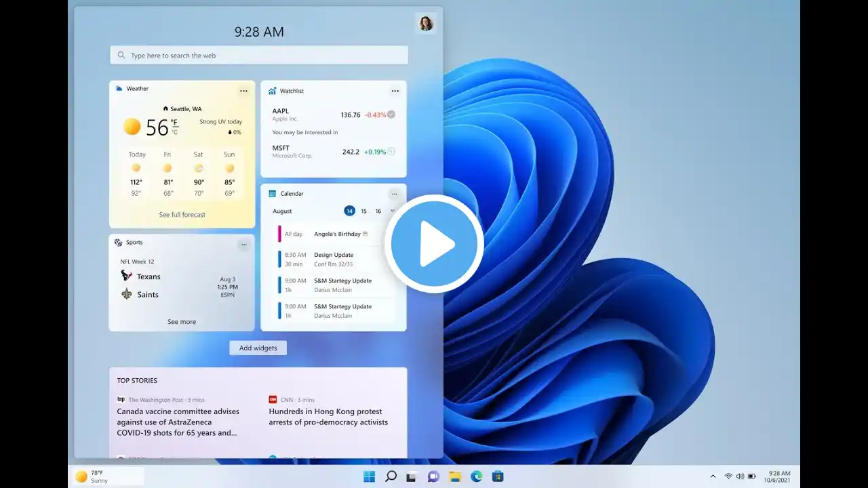The image size is (868, 488).
Task: Click the 9:28 AM time atop widgets
Action: click(x=259, y=31)
